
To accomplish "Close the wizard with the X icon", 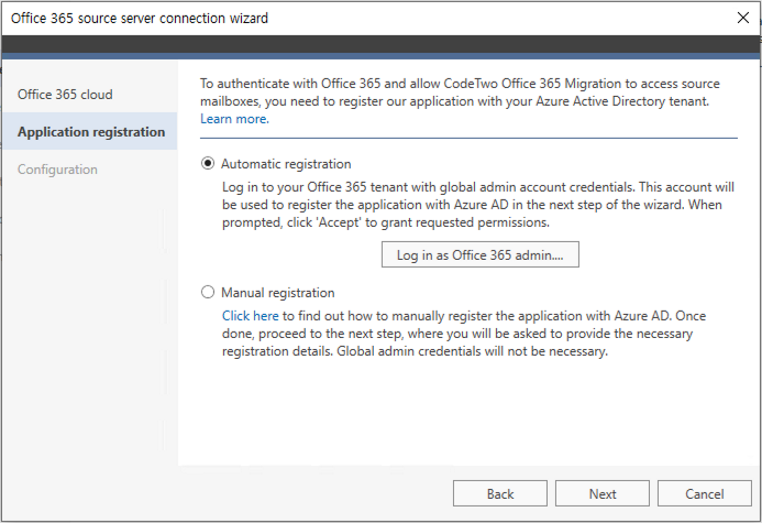I will click(743, 18).
